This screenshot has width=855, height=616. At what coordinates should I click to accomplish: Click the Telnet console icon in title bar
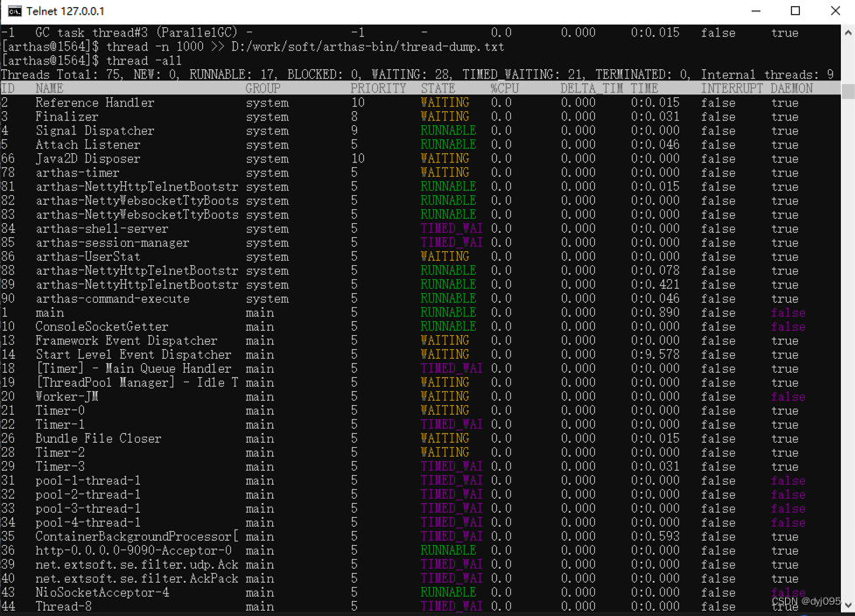(15, 10)
